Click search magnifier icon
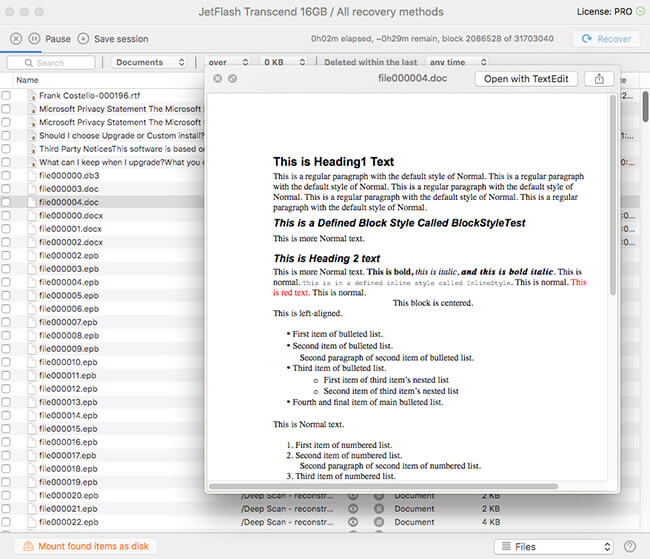This screenshot has height=559, width=650. [x=28, y=63]
